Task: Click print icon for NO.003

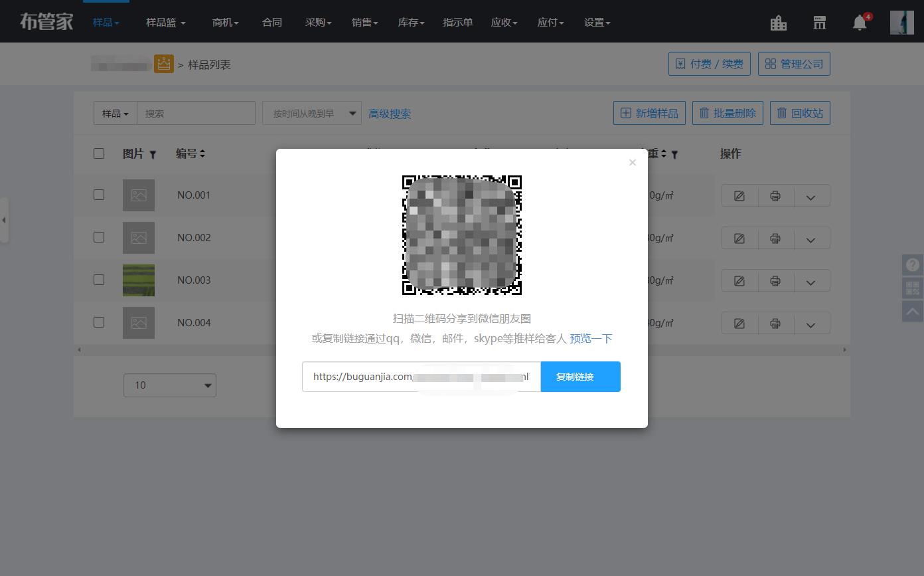Action: click(x=775, y=281)
